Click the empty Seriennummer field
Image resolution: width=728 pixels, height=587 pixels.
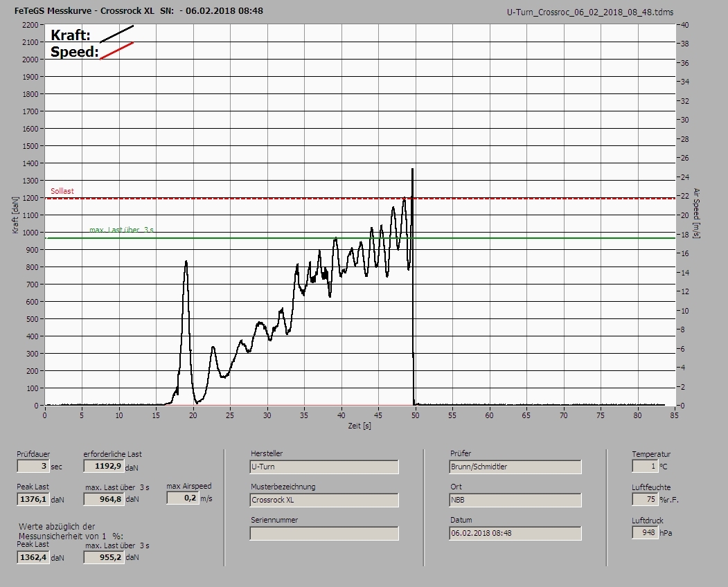tap(324, 533)
